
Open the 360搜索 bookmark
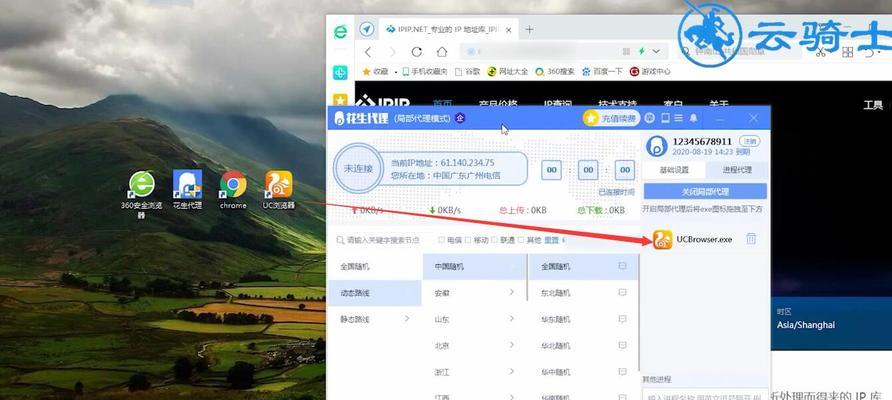(555, 72)
